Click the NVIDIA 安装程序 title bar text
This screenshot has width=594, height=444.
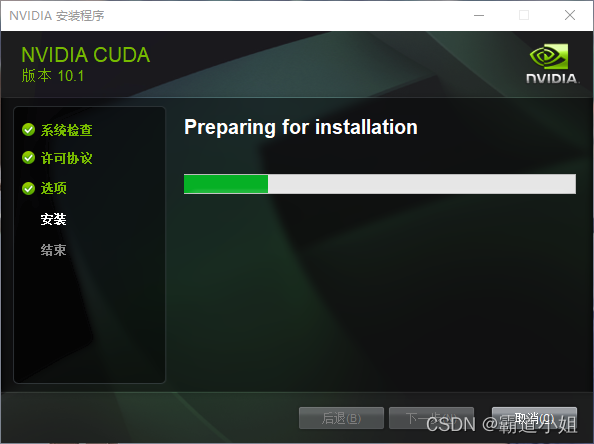pyautogui.click(x=57, y=16)
